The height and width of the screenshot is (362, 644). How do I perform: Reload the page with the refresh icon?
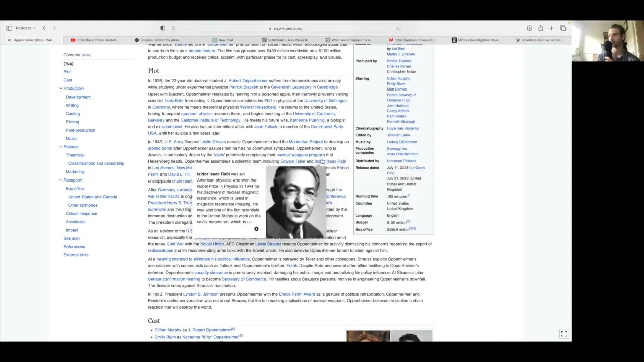[398, 28]
